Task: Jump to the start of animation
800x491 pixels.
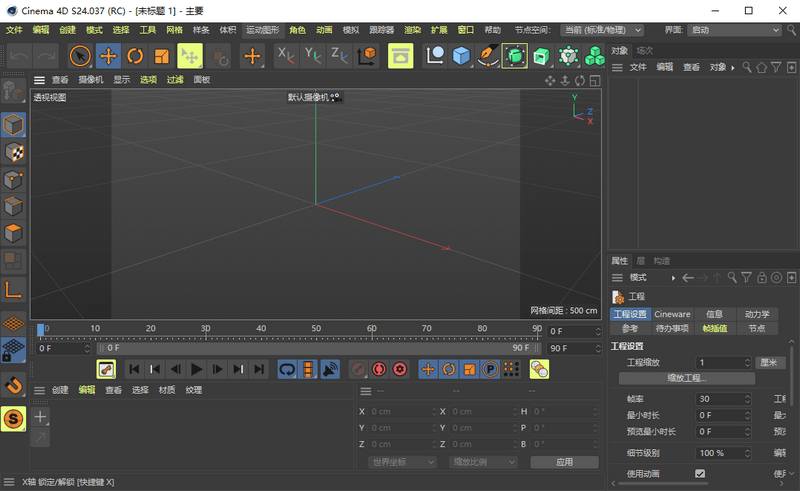Action: [134, 369]
